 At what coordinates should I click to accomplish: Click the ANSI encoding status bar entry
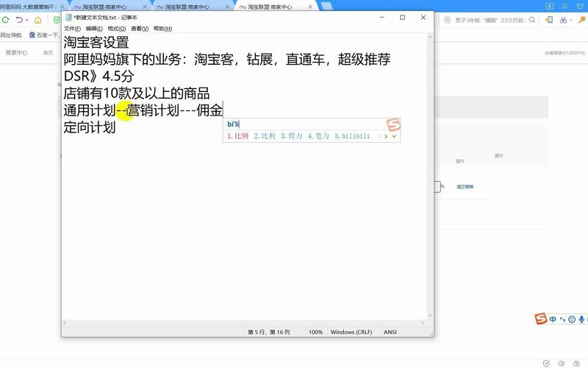pyautogui.click(x=390, y=332)
